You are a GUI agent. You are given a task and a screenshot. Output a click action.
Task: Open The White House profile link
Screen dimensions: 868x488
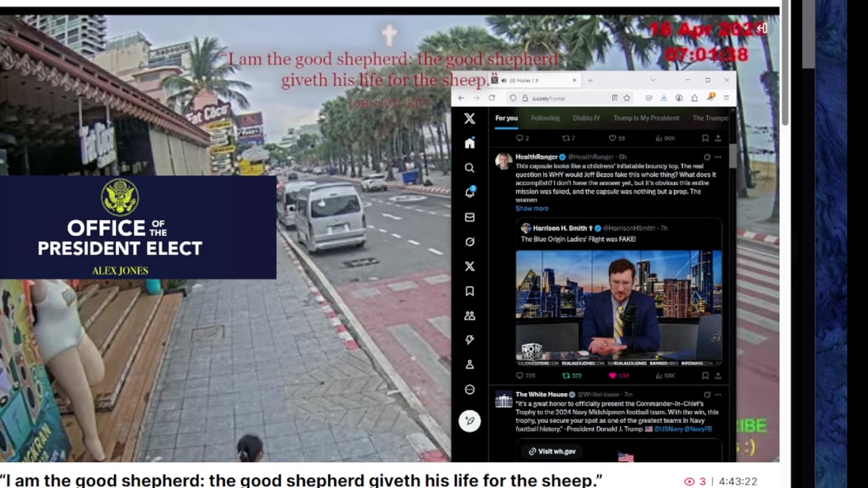(x=541, y=394)
